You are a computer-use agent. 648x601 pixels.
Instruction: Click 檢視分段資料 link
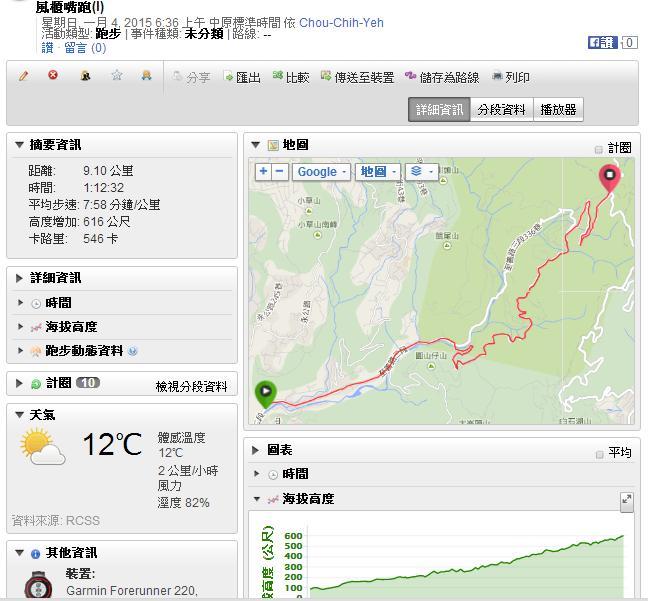(x=191, y=386)
